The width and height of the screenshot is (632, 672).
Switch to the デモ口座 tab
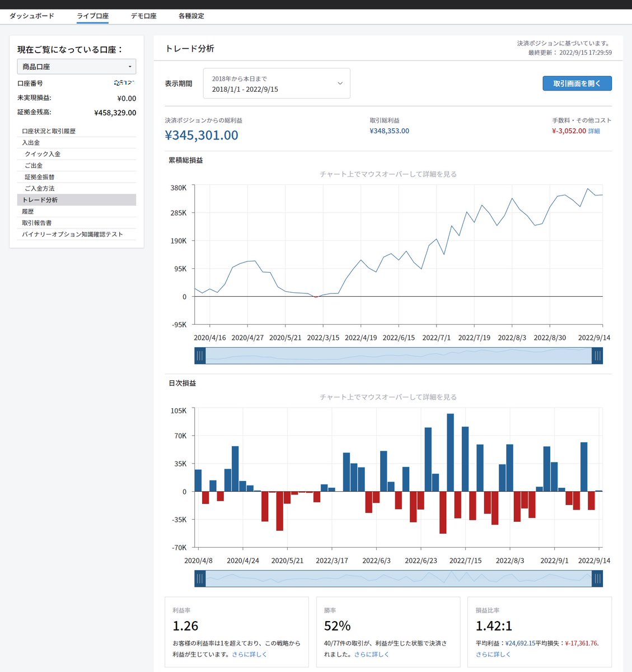click(144, 16)
